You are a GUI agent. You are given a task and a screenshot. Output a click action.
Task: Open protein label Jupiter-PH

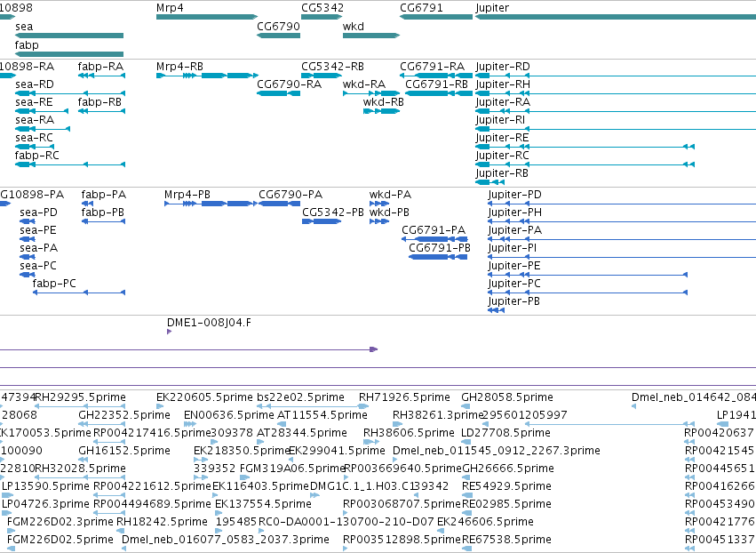coord(515,212)
